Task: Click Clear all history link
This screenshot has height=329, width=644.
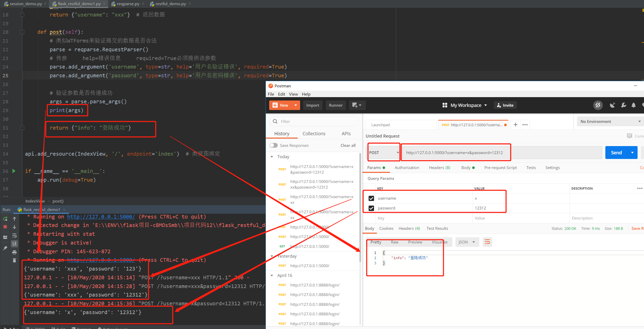Action: pyautogui.click(x=348, y=145)
